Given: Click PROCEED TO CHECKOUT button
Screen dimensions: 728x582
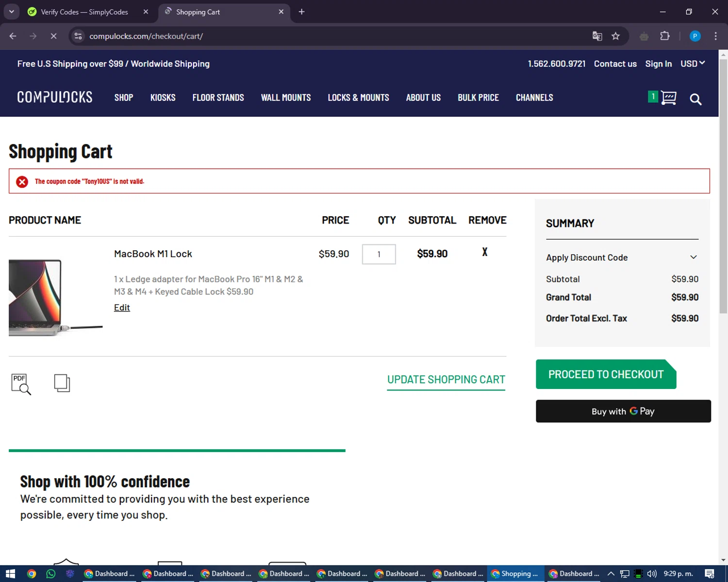Looking at the screenshot, I should pos(606,374).
